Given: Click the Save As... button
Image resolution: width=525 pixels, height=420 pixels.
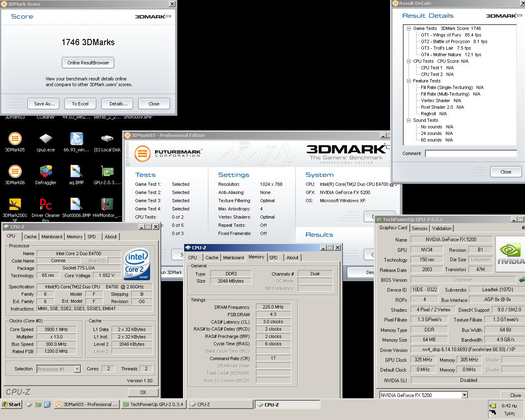Looking at the screenshot, I should pyautogui.click(x=44, y=104).
